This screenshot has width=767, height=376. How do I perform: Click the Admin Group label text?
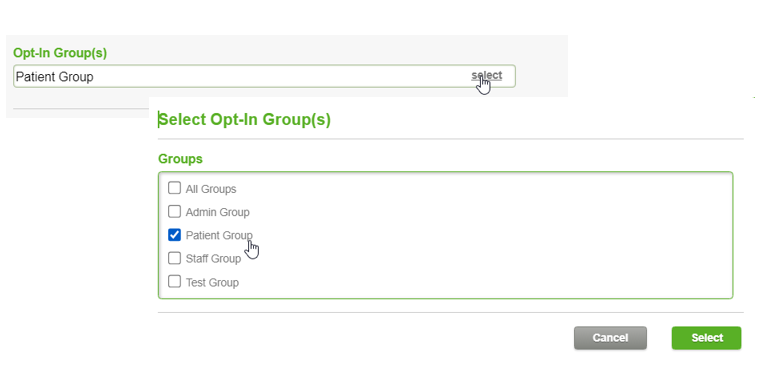tap(218, 212)
